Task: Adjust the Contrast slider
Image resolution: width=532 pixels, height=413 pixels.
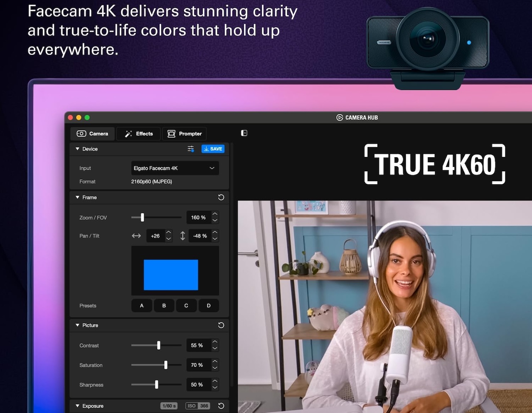Action: [x=156, y=345]
